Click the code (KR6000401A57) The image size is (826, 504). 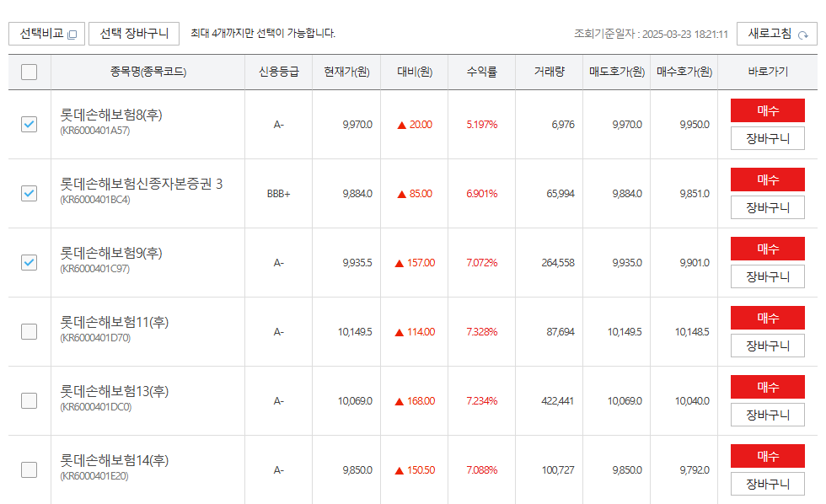click(x=94, y=131)
